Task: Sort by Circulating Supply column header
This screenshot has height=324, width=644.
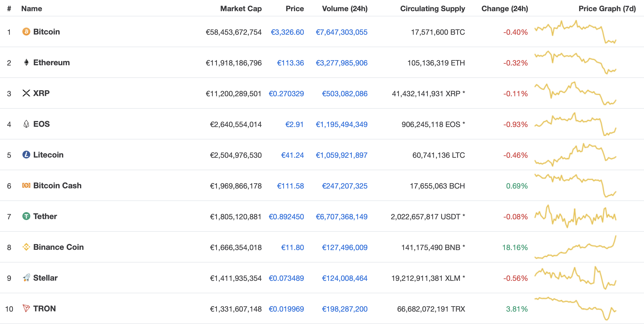Action: [x=433, y=9]
